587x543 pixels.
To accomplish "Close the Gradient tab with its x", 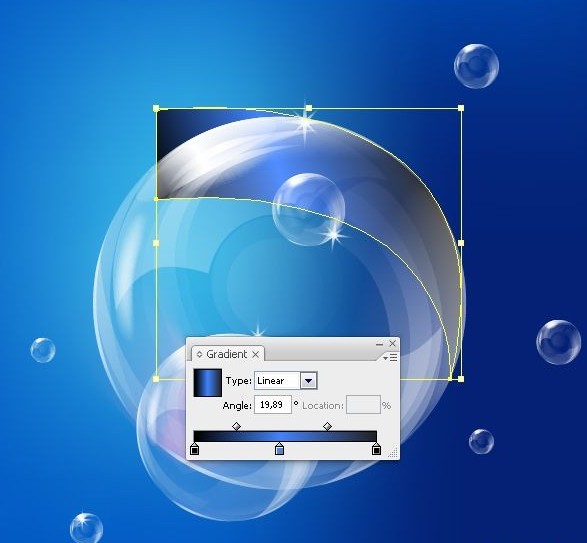I will [x=255, y=354].
